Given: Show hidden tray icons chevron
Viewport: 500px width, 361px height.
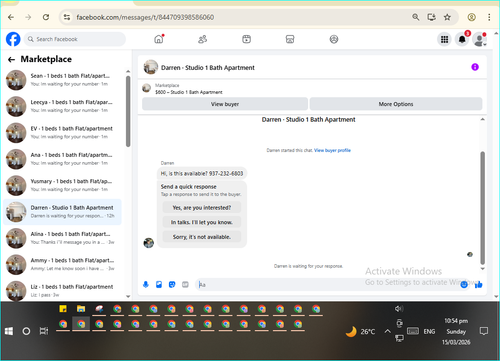Looking at the screenshot, I should (x=387, y=331).
